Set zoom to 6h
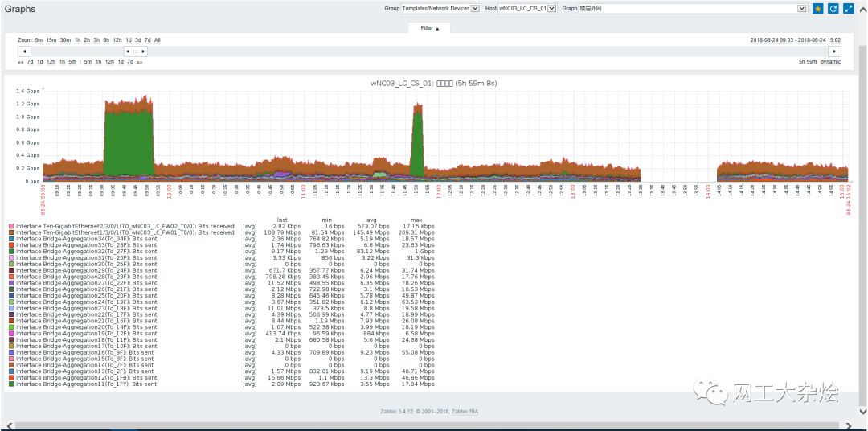Viewport: 868px width, 431px height. click(106, 40)
